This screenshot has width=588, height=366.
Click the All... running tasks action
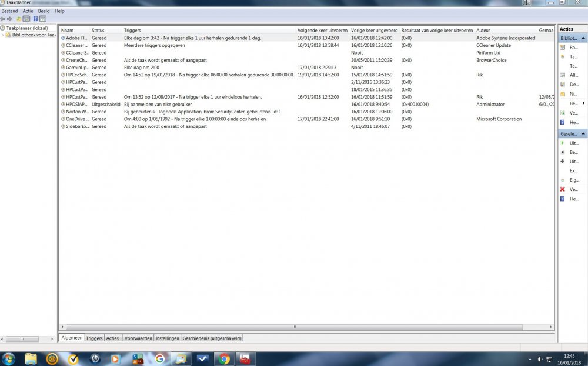coord(569,75)
